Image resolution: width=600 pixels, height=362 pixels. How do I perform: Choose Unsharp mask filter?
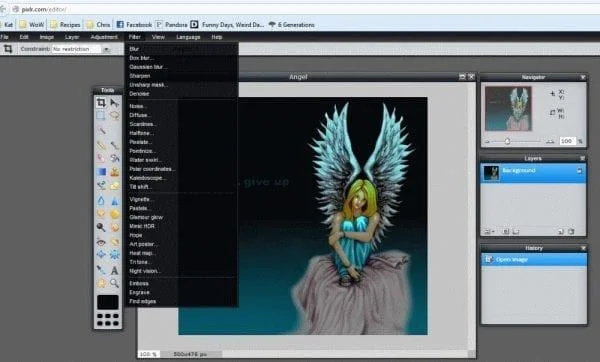click(x=148, y=85)
